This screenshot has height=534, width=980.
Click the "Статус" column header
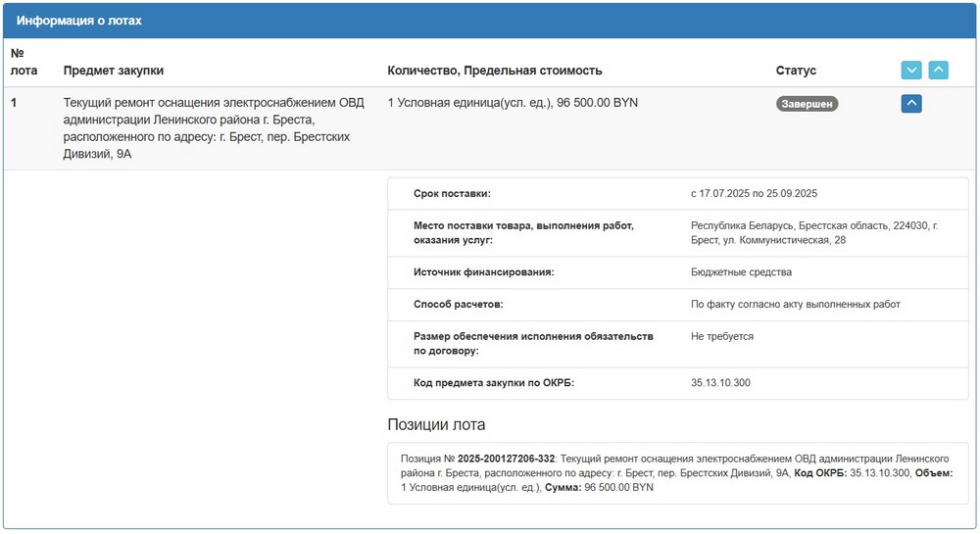796,71
